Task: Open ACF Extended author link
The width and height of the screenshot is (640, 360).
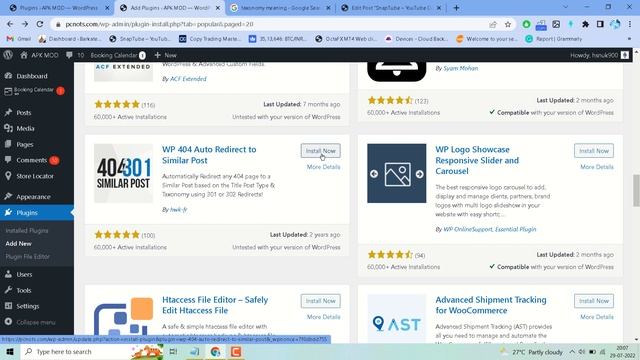Action: pyautogui.click(x=188, y=79)
